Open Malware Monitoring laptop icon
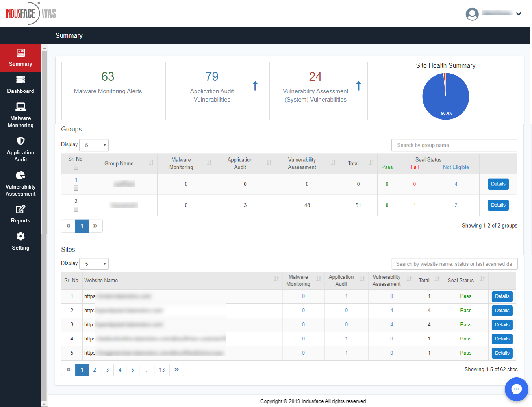532x407 pixels. (x=20, y=107)
